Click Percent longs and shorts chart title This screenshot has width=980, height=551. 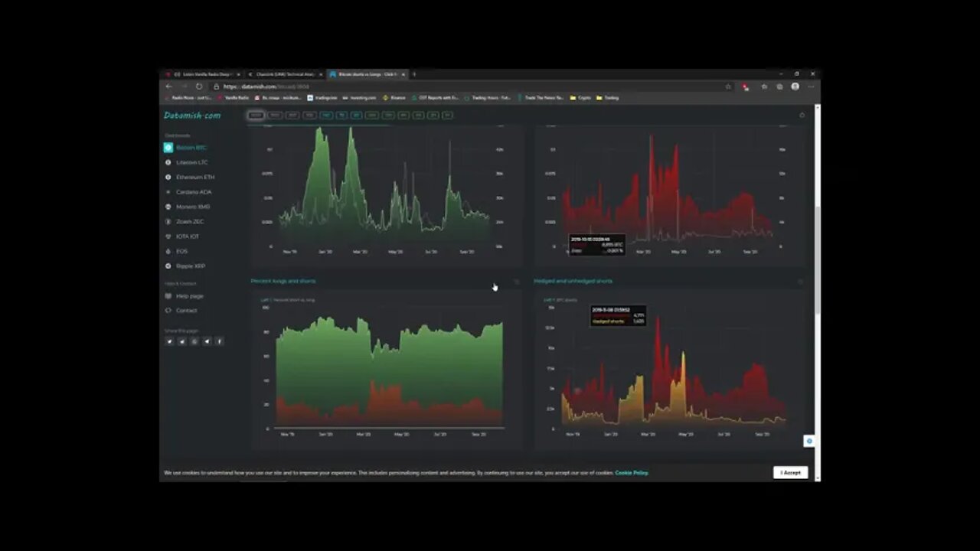pyautogui.click(x=283, y=281)
